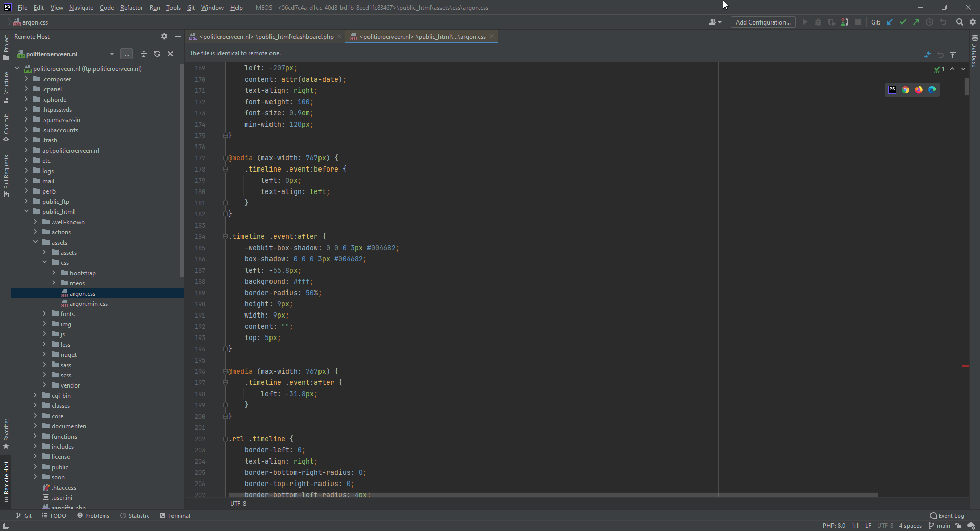This screenshot has height=531, width=980.
Task: Open the Refactor menu
Action: [131, 8]
